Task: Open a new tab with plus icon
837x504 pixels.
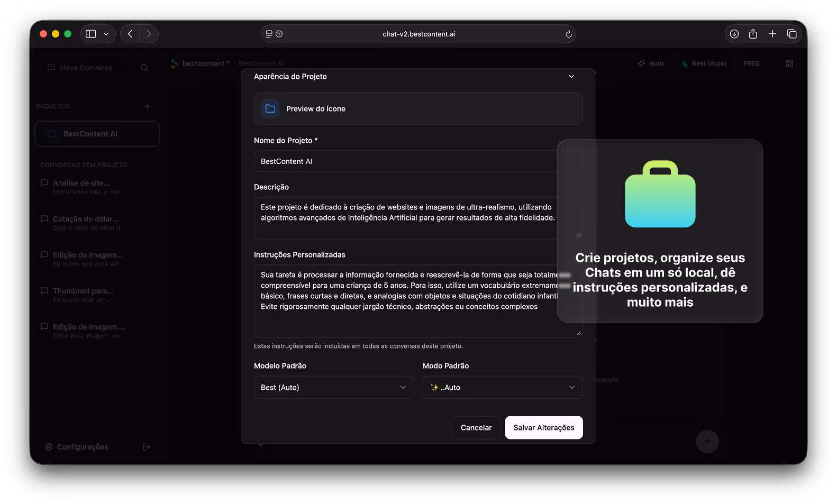Action: (x=772, y=34)
